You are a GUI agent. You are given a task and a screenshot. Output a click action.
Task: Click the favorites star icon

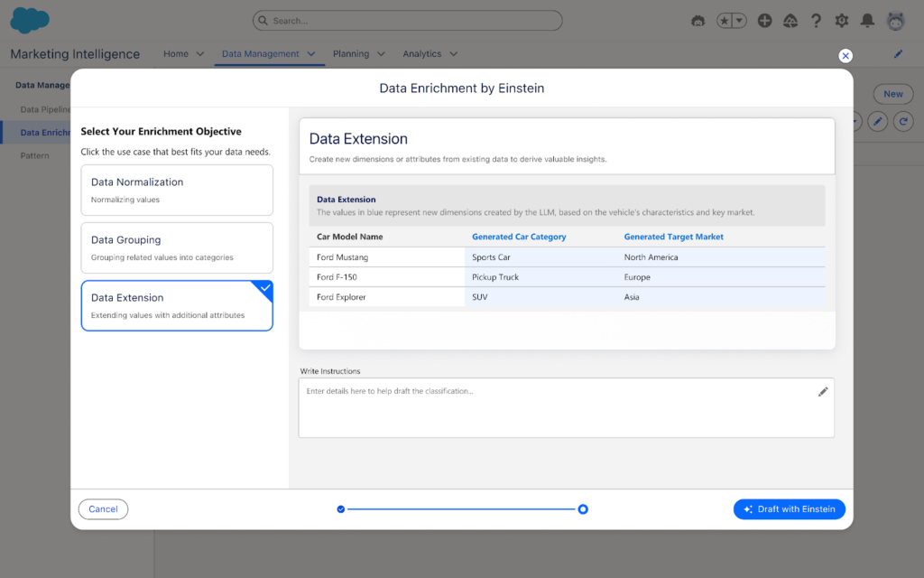click(x=725, y=20)
